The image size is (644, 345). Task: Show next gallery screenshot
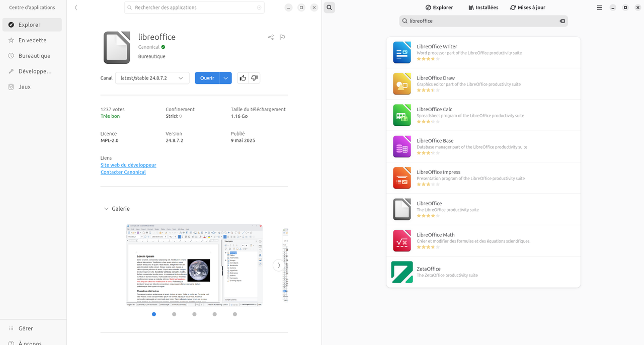pos(279,265)
